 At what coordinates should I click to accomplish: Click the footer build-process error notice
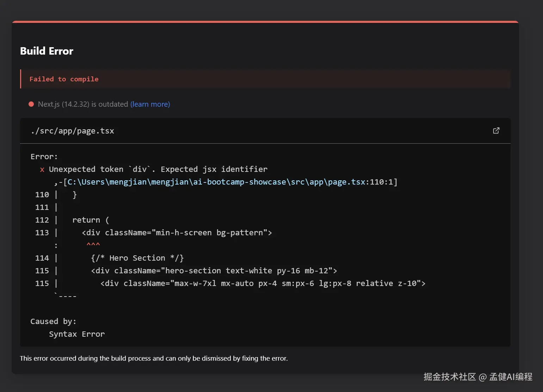click(x=154, y=359)
